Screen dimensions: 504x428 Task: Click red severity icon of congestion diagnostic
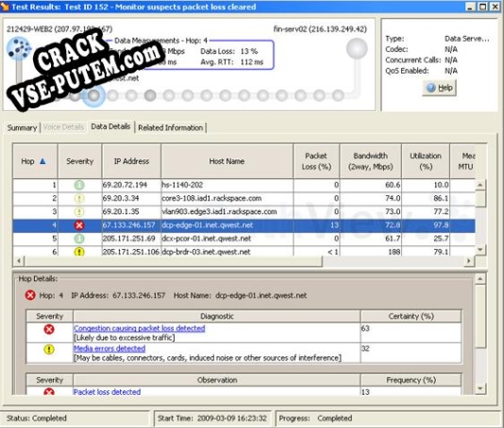point(49,329)
